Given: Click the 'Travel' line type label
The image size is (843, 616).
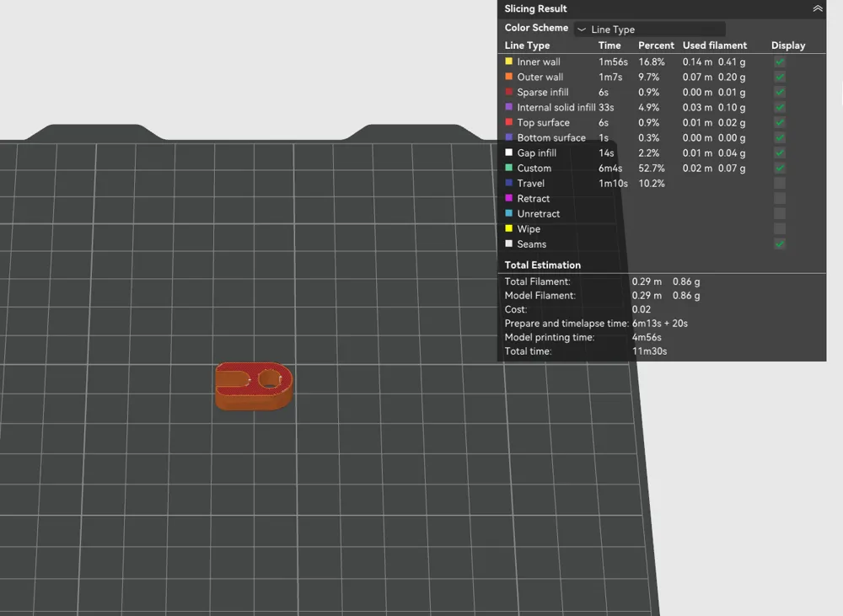Looking at the screenshot, I should [x=530, y=184].
